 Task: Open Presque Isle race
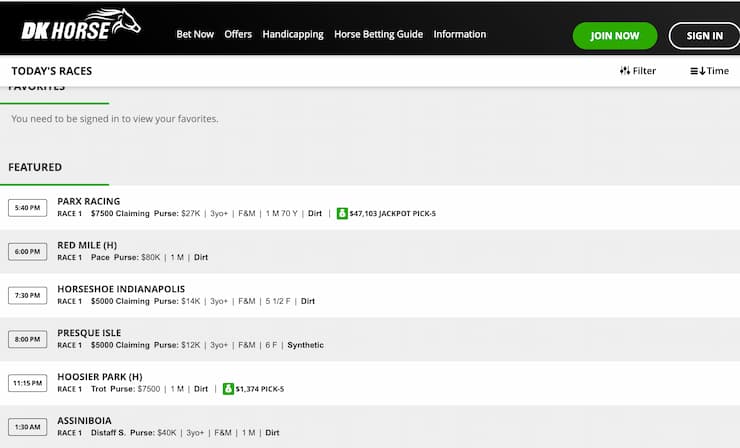tap(89, 333)
